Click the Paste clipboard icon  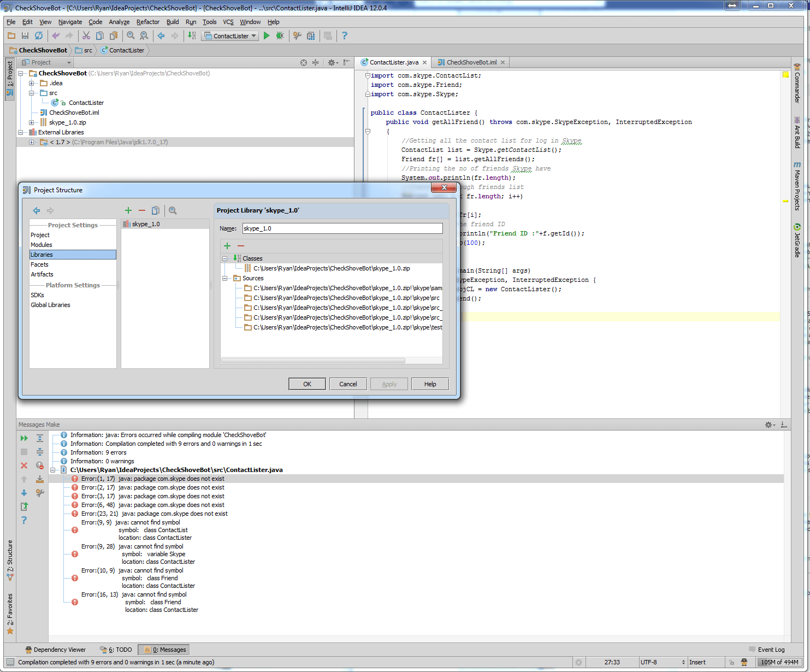point(114,36)
